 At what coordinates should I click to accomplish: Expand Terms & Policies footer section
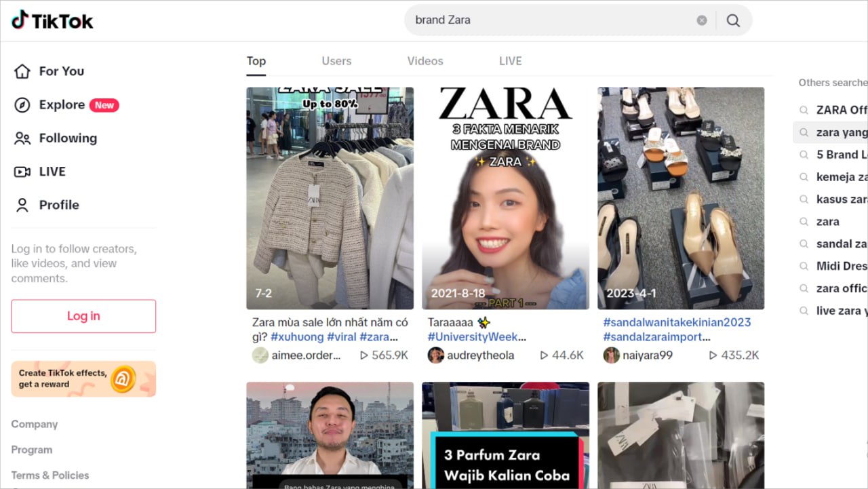tap(50, 475)
